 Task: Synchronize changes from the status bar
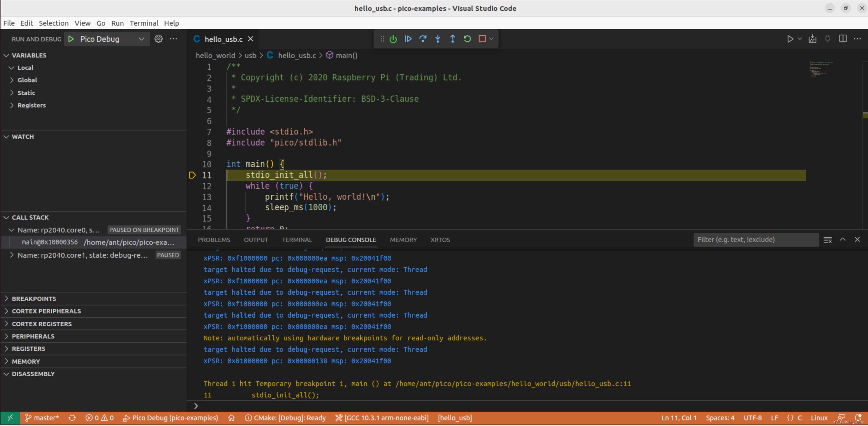click(72, 418)
